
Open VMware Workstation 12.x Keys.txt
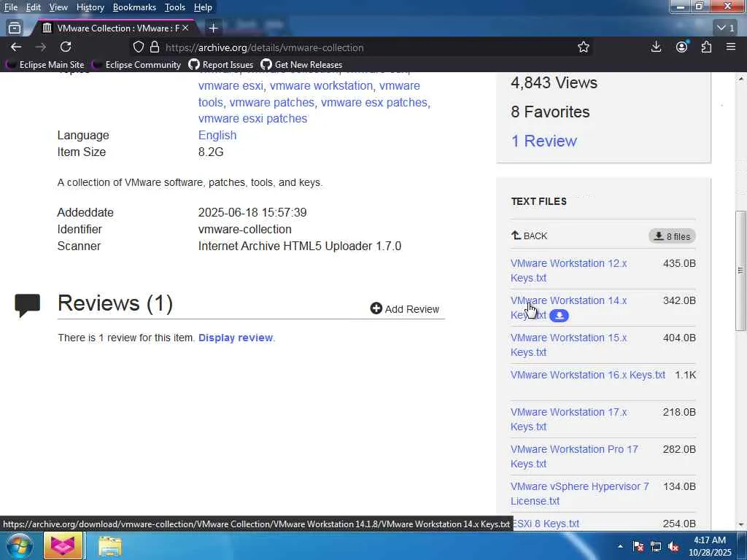click(x=568, y=271)
